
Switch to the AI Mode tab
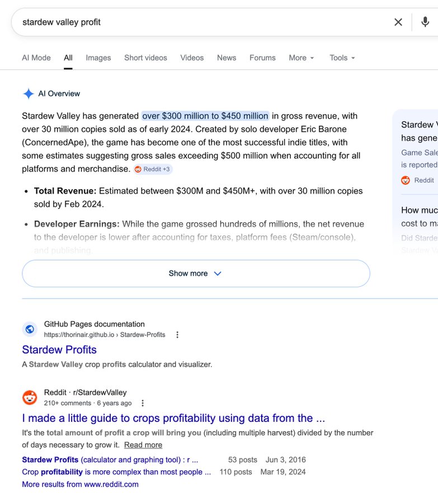pyautogui.click(x=36, y=58)
